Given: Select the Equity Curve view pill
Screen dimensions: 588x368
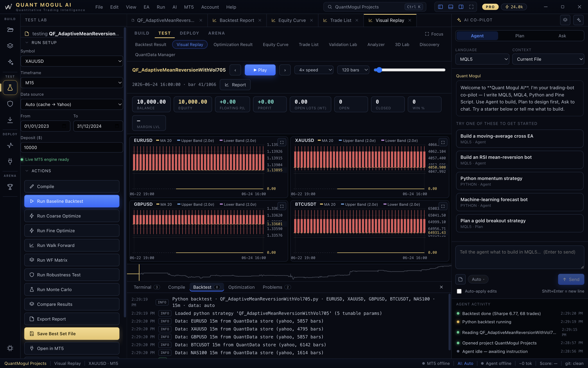Looking at the screenshot, I should (276, 45).
